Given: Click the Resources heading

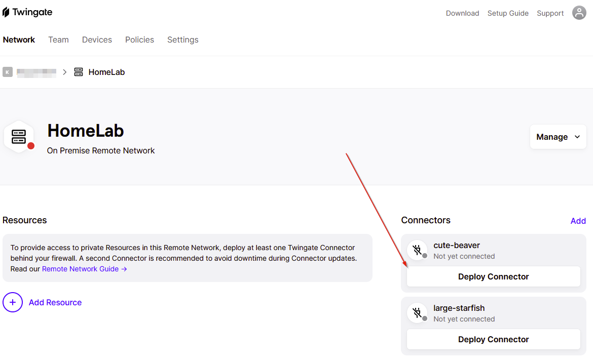Looking at the screenshot, I should pos(25,220).
